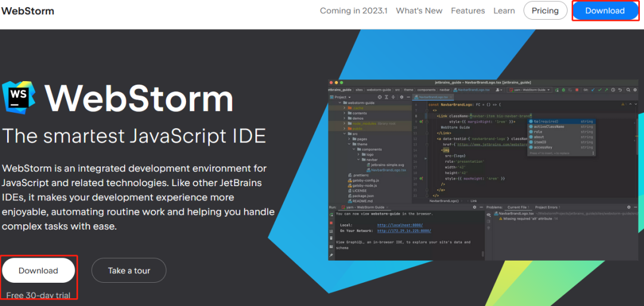Go to the Features page

click(468, 11)
